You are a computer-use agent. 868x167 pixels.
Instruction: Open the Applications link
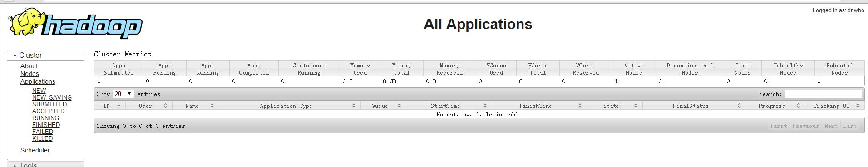[38, 81]
